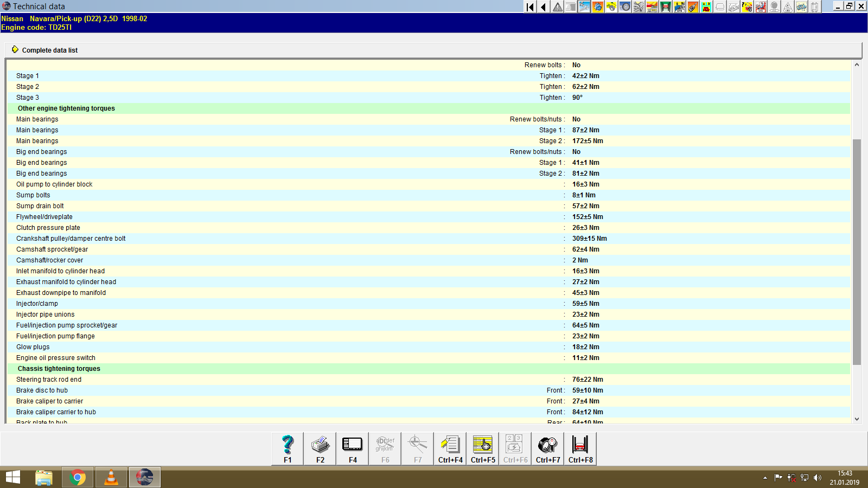Navigate back with the left arrow icon

point(542,7)
